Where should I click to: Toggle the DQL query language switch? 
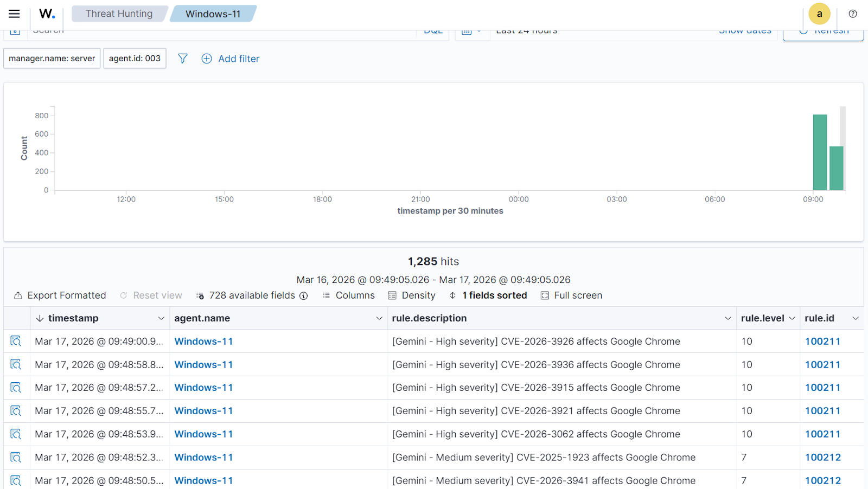coord(433,30)
